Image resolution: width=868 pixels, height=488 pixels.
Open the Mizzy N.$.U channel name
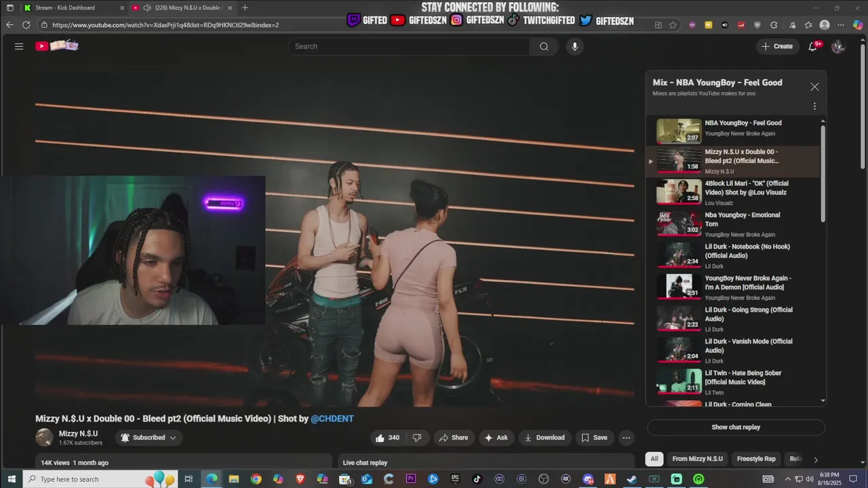coord(78,434)
